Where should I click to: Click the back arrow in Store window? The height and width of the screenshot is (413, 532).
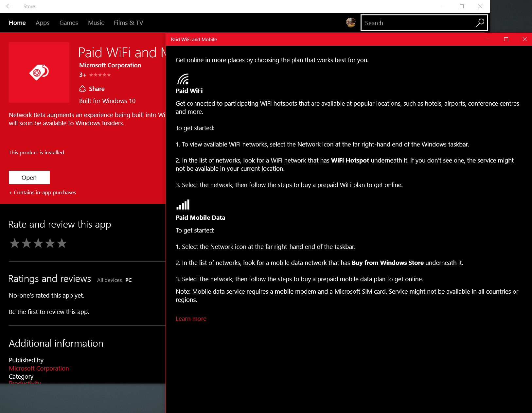[9, 6]
